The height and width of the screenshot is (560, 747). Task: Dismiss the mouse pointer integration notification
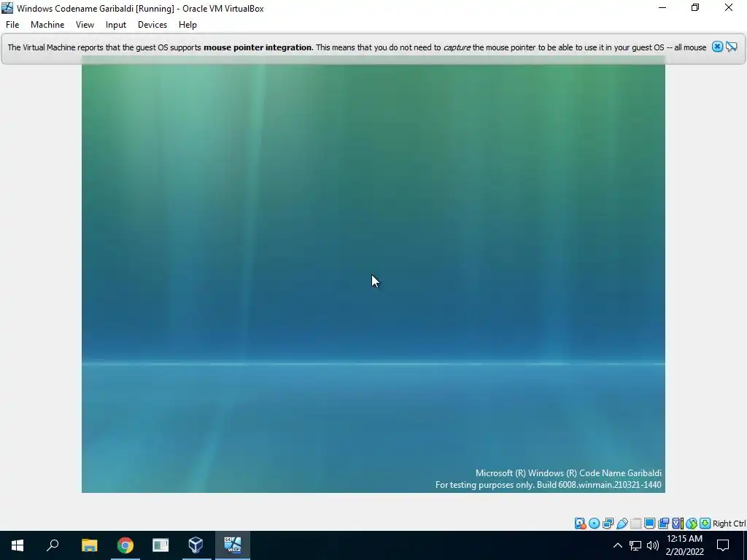pyautogui.click(x=717, y=47)
